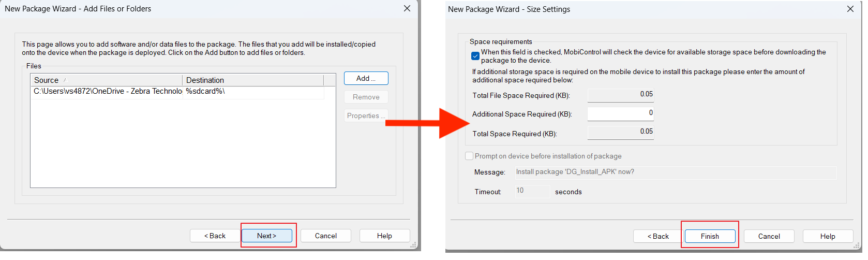The width and height of the screenshot is (868, 260).
Task: Click the install Message text field
Action: point(675,172)
